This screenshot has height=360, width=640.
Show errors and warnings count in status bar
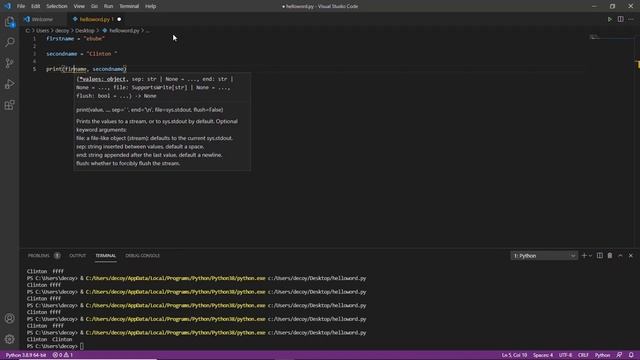pos(62,355)
